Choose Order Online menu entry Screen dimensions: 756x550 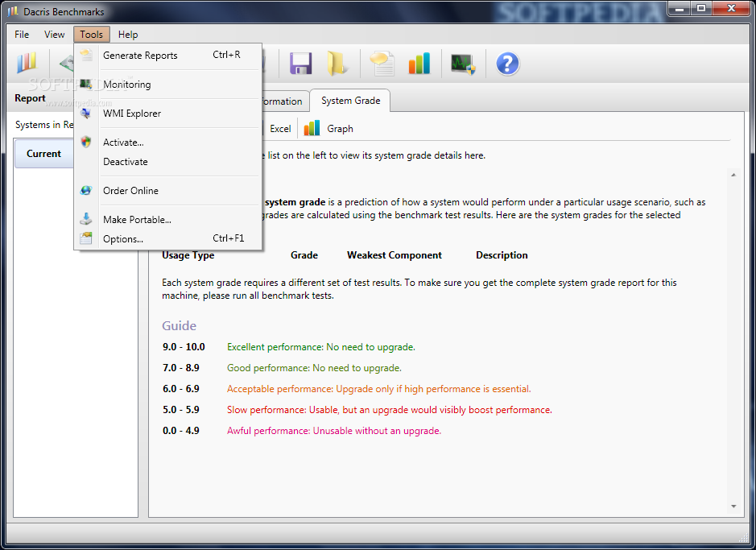(167, 190)
